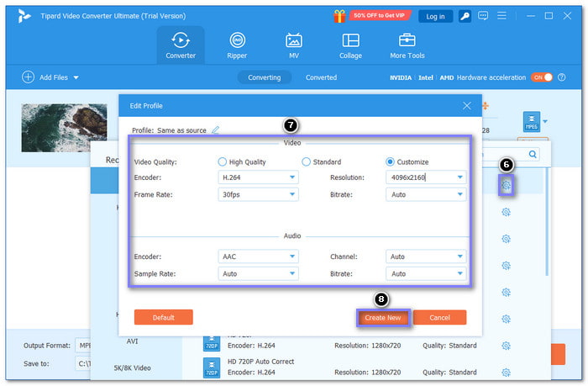
Task: Open the video Encoder H.264 dropdown
Action: click(258, 177)
